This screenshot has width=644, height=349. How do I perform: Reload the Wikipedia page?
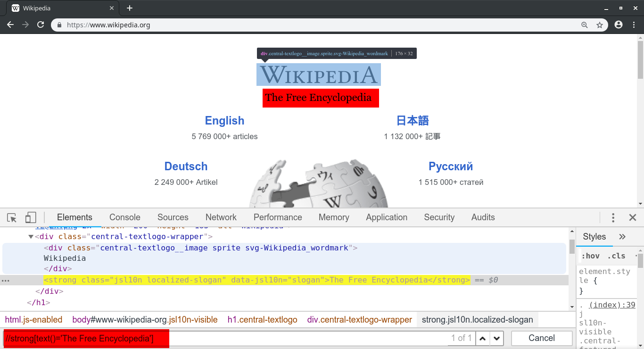41,25
